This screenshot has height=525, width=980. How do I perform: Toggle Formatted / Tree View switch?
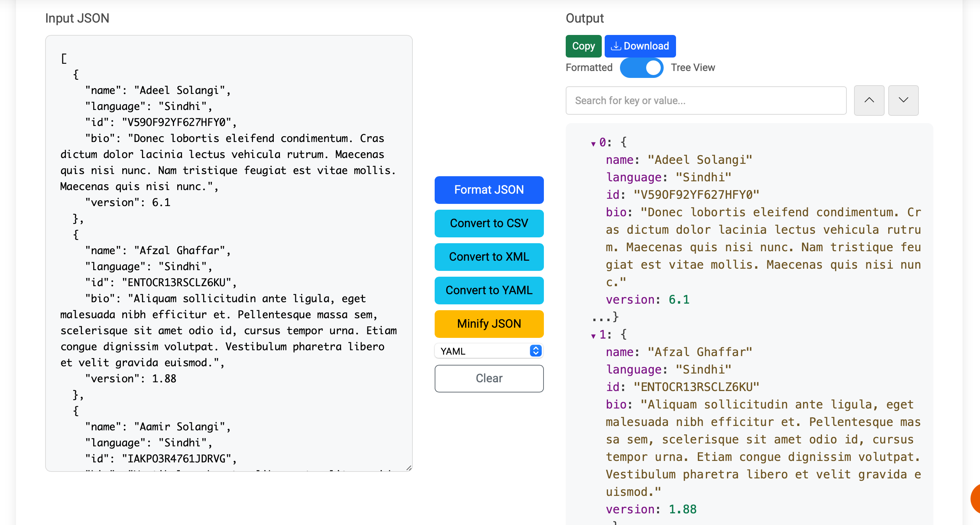click(x=641, y=68)
